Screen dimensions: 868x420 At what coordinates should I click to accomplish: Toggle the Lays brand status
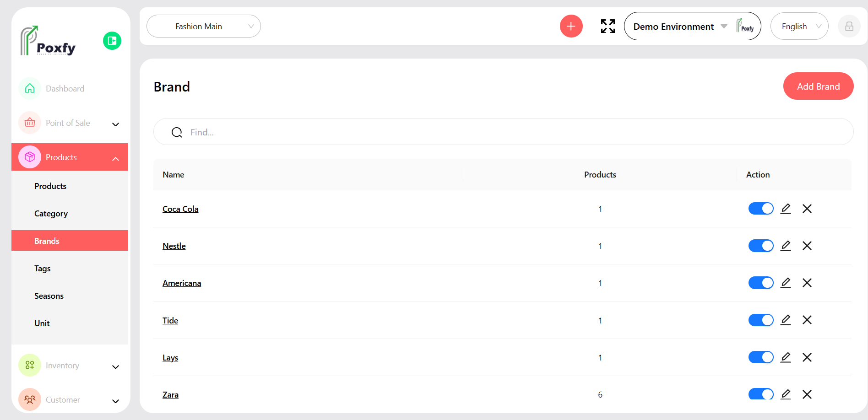point(761,357)
